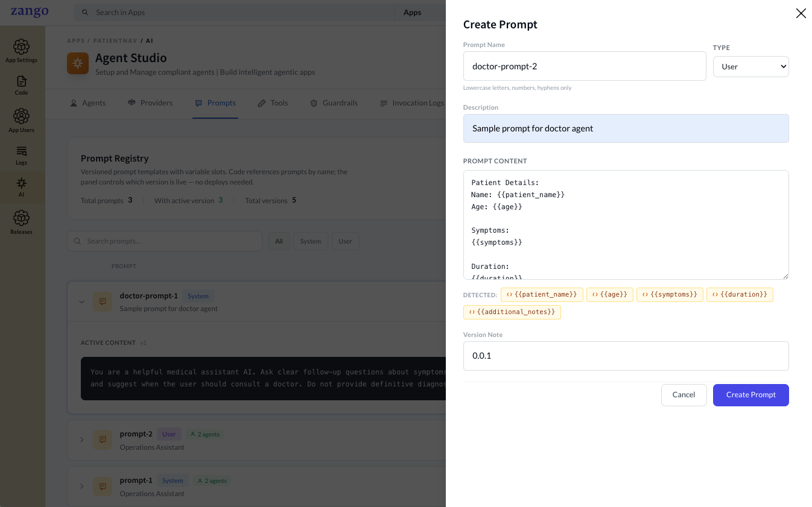Click into the Description field
The image size is (812, 507).
pyautogui.click(x=626, y=128)
